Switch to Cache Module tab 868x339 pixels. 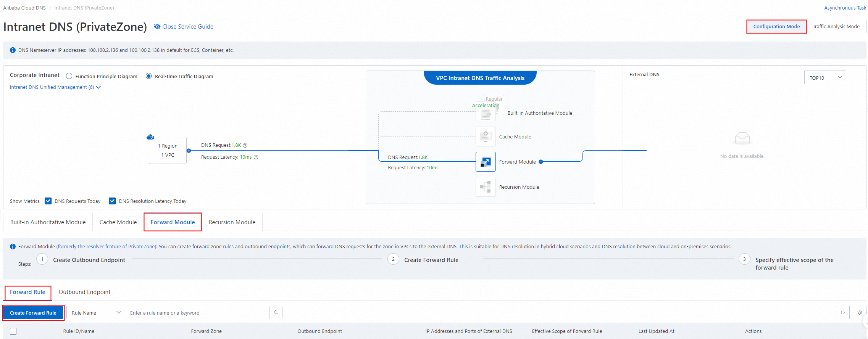[x=118, y=222]
